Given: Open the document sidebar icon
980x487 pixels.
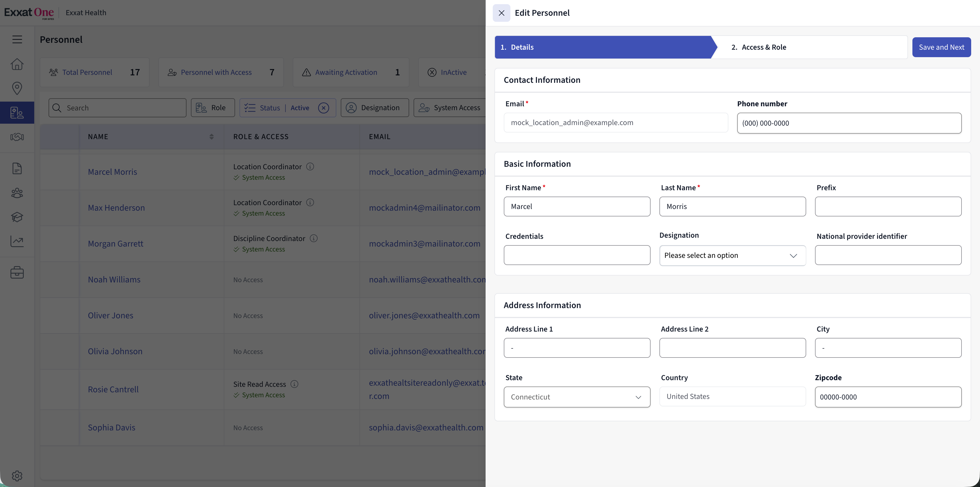Looking at the screenshot, I should [17, 168].
